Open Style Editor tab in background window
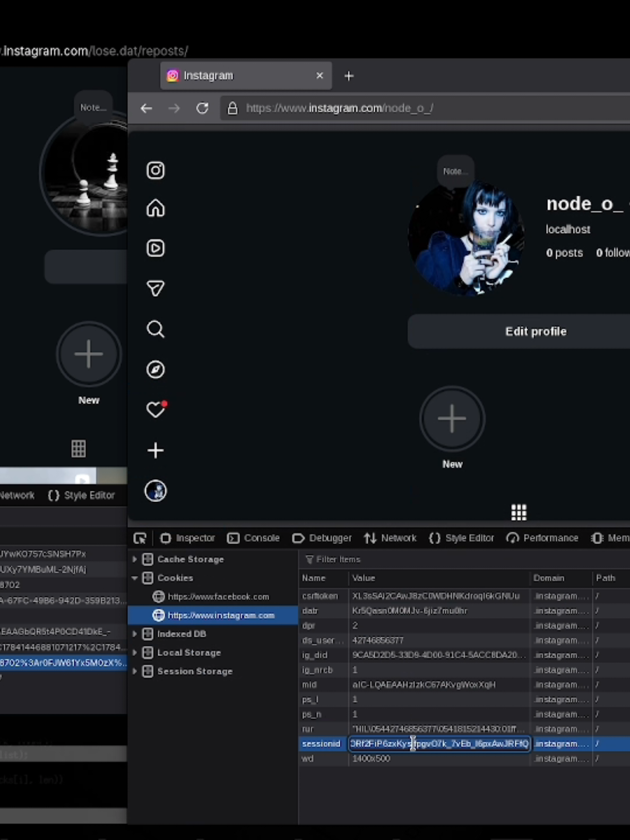Viewport: 630px width, 840px height. [x=81, y=495]
